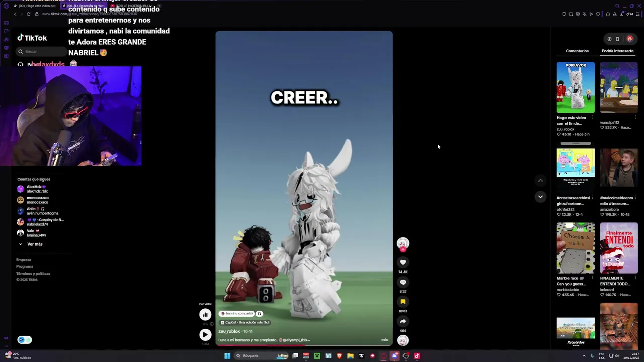Open options menu for FINALMENTE ENTENDI card
Image resolution: width=644 pixels, height=362 pixels.
pos(635,278)
